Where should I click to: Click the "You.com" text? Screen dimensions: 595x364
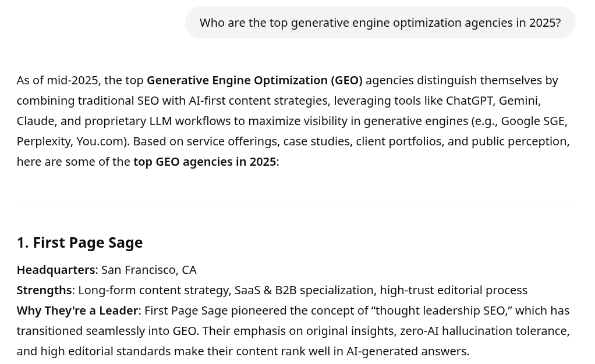[100, 141]
